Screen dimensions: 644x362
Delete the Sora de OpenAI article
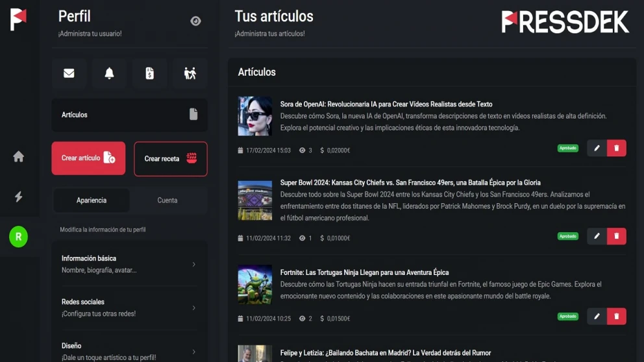[x=617, y=148]
